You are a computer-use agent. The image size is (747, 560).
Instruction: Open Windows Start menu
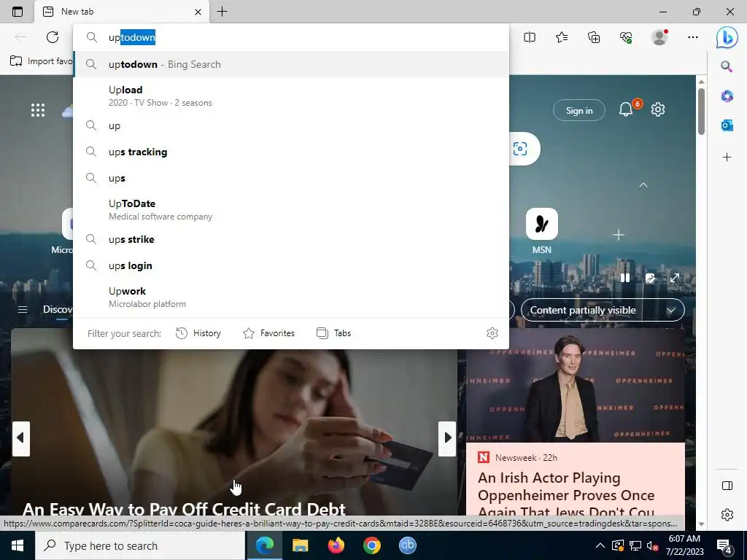tap(18, 545)
